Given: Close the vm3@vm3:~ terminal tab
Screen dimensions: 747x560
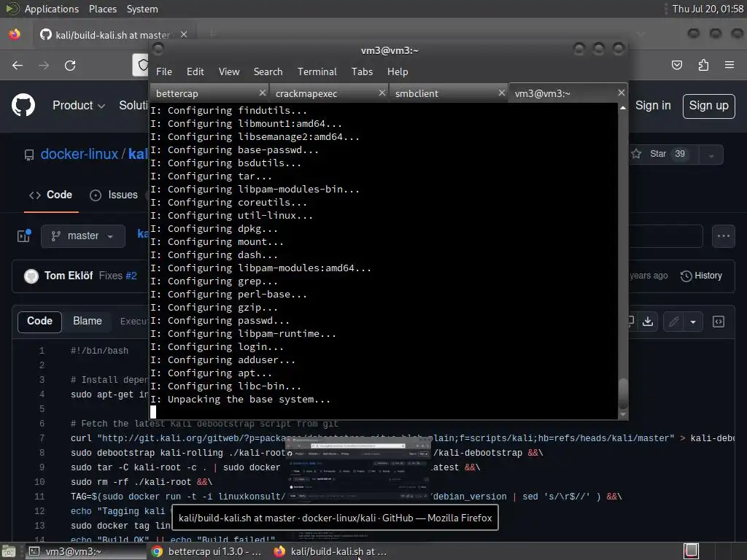Looking at the screenshot, I should [622, 93].
